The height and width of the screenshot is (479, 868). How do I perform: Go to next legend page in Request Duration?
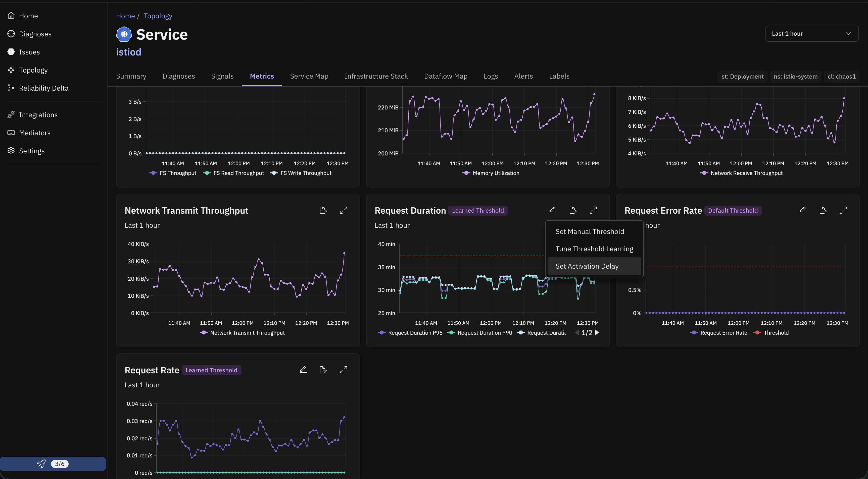coord(597,333)
